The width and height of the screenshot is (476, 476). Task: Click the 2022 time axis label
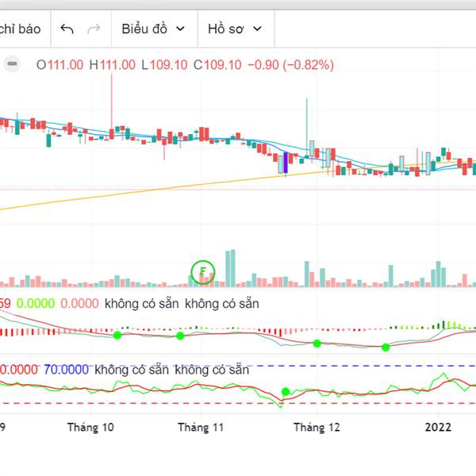coord(438,428)
